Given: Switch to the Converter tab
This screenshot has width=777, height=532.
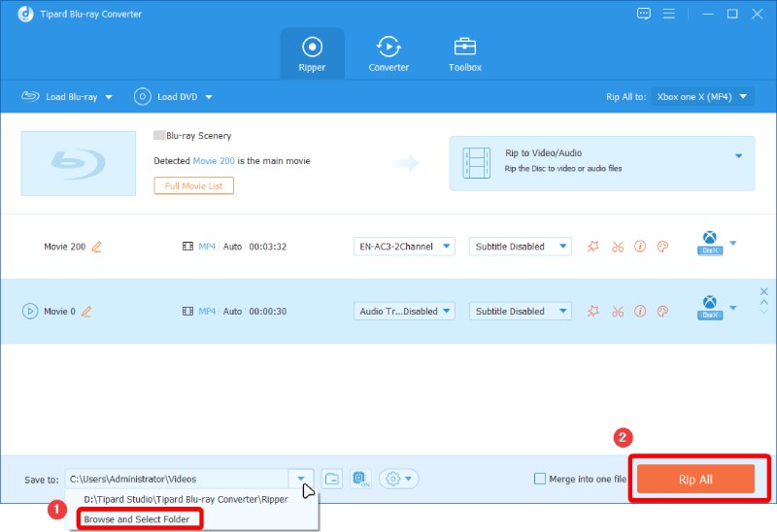Looking at the screenshot, I should (x=388, y=54).
